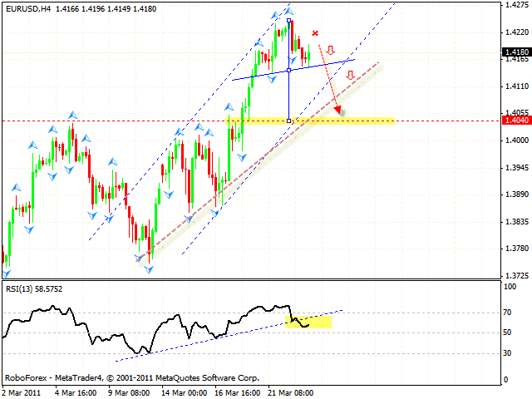
Task: Click the RSI scale value 50
Action: [x=507, y=332]
